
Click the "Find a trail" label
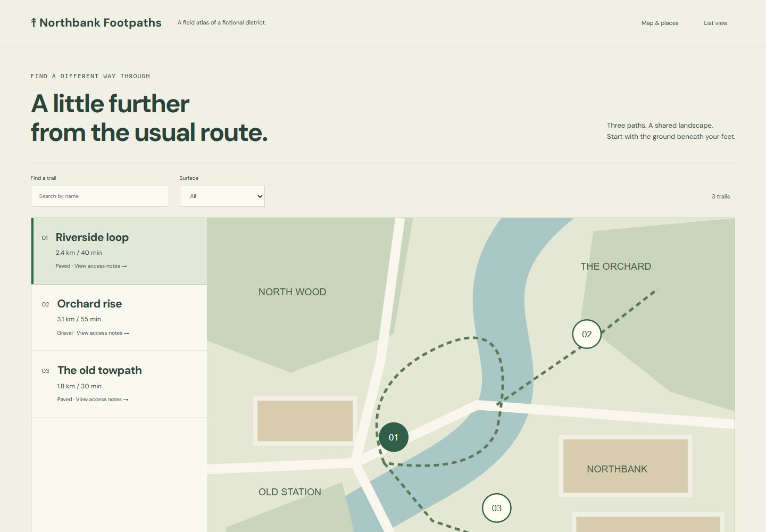pyautogui.click(x=44, y=178)
